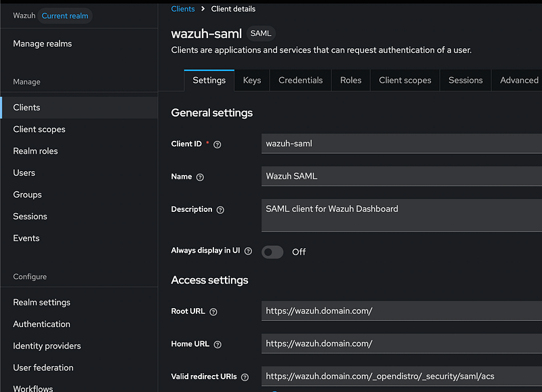This screenshot has height=392, width=542.
Task: Open the Description help icon
Action: (x=220, y=210)
